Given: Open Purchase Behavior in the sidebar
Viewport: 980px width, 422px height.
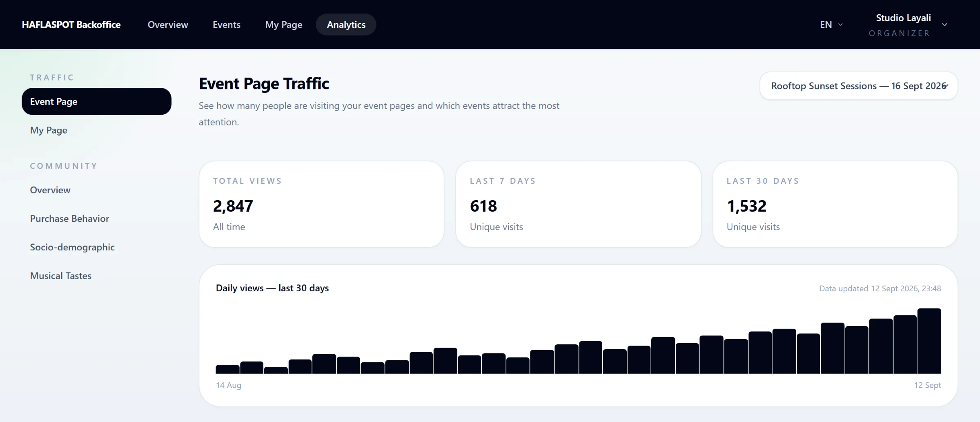Looking at the screenshot, I should [x=96, y=219].
